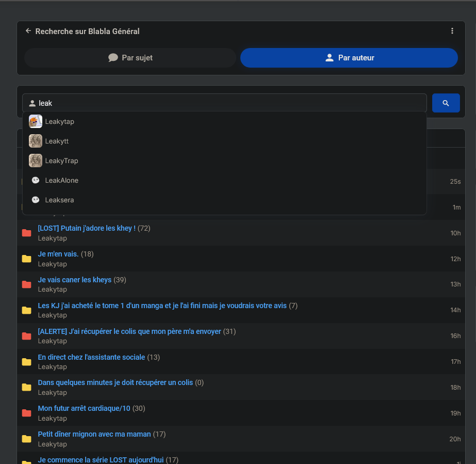Open topic Dans quelques minutes je dois récupérer un colis
Screen dimensions: 476x464
coord(115,382)
